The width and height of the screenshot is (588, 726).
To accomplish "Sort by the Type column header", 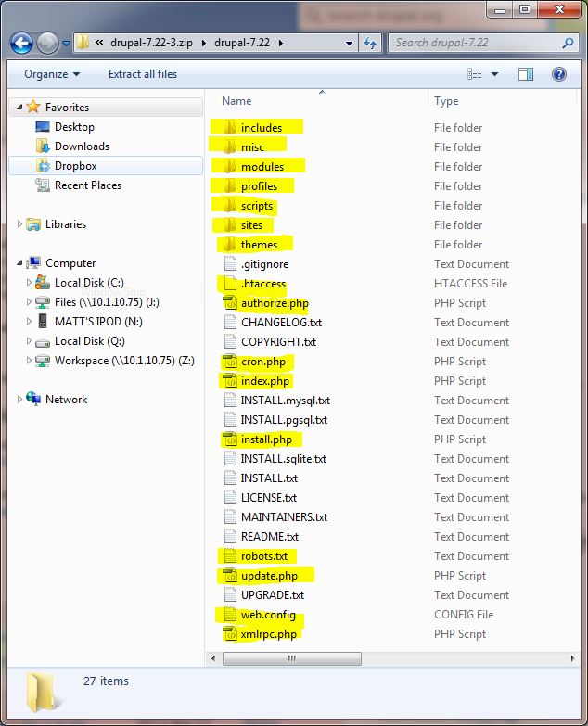I will pos(446,101).
